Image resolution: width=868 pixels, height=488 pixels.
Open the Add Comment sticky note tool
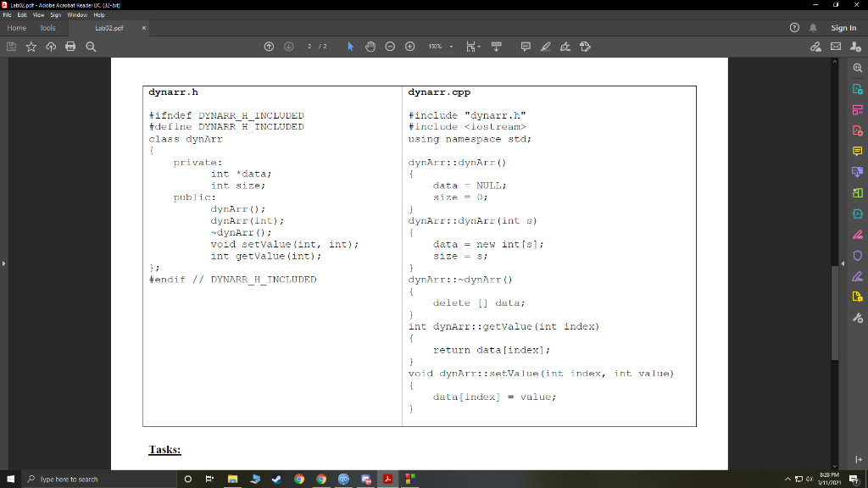[x=526, y=47]
